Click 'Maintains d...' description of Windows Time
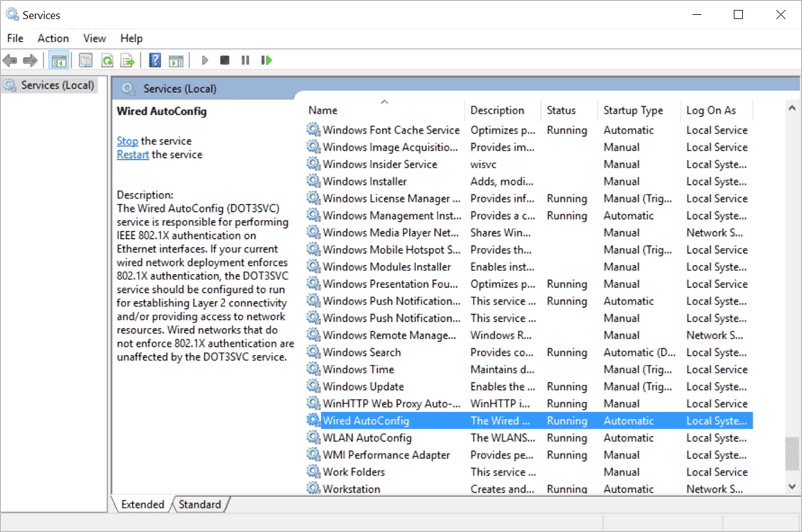802x532 pixels. click(502, 369)
